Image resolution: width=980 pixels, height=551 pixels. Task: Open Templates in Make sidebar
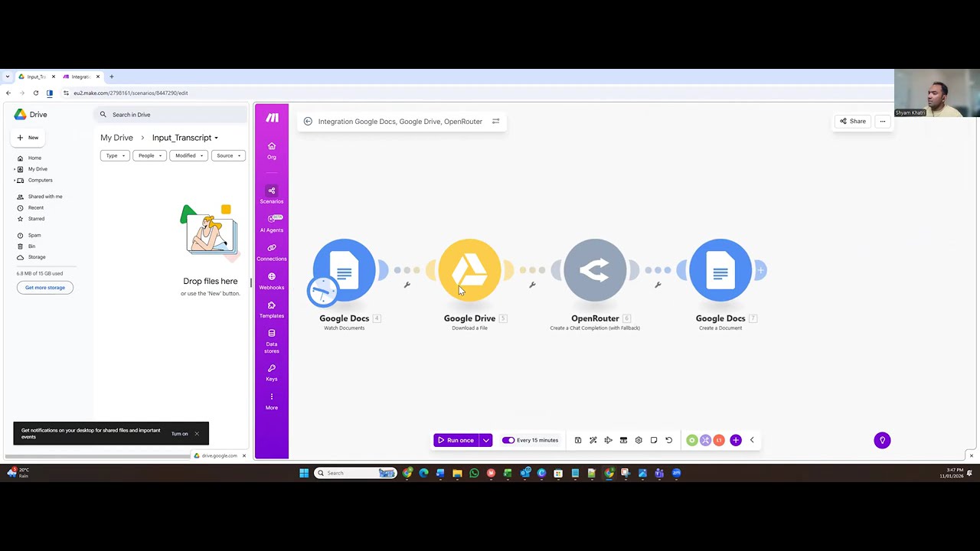(272, 309)
